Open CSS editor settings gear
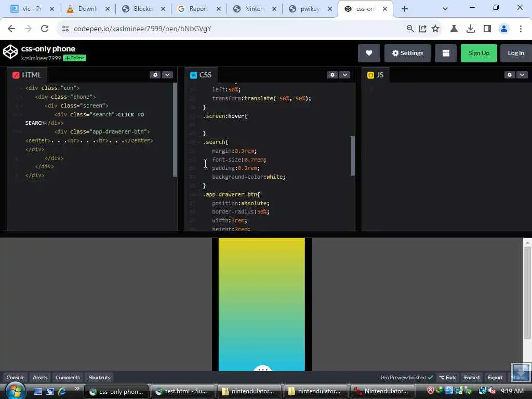532x399 pixels. pos(332,75)
